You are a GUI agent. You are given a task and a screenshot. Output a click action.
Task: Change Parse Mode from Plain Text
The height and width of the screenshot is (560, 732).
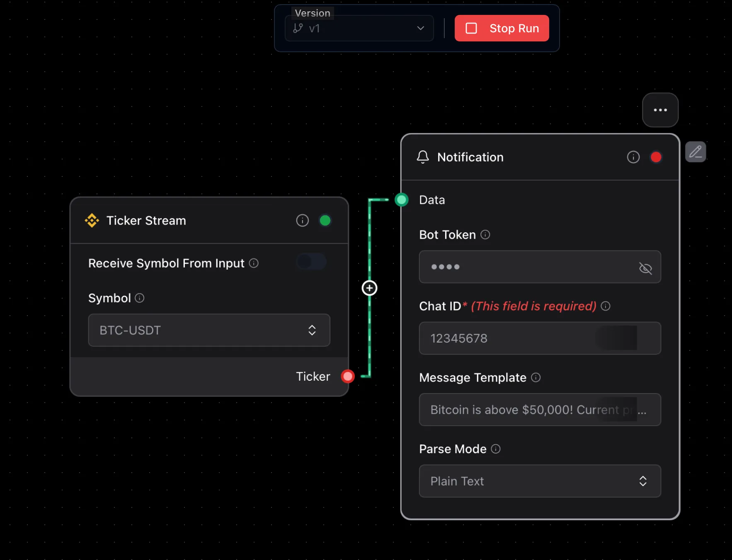540,481
